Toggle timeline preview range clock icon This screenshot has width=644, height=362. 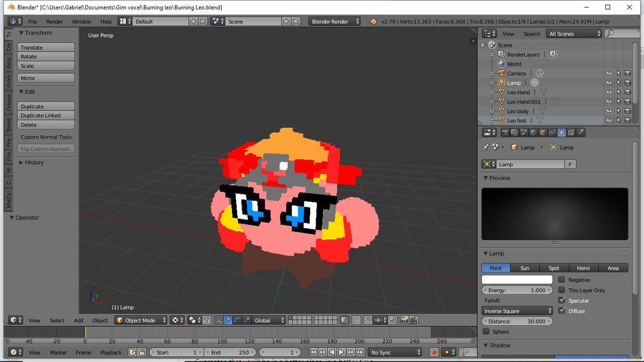point(133,352)
